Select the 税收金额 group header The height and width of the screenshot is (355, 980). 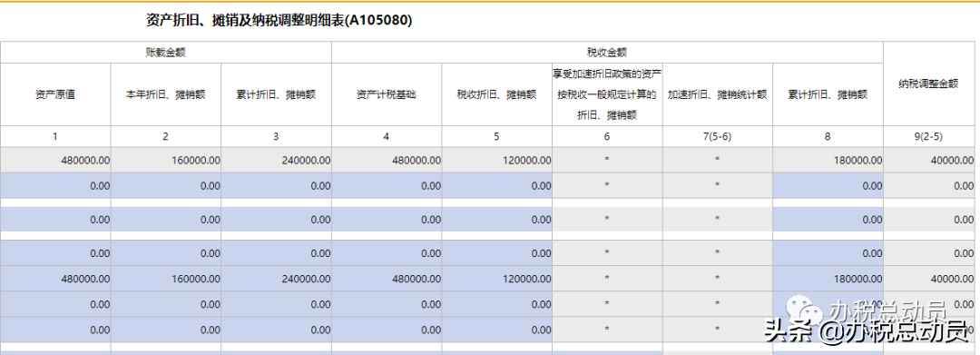(x=607, y=53)
